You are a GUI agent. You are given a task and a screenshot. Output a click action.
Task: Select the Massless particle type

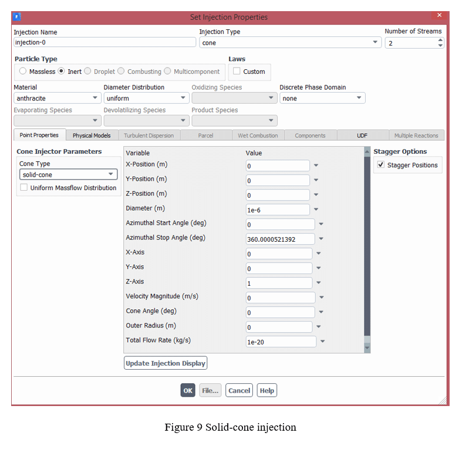click(x=23, y=72)
